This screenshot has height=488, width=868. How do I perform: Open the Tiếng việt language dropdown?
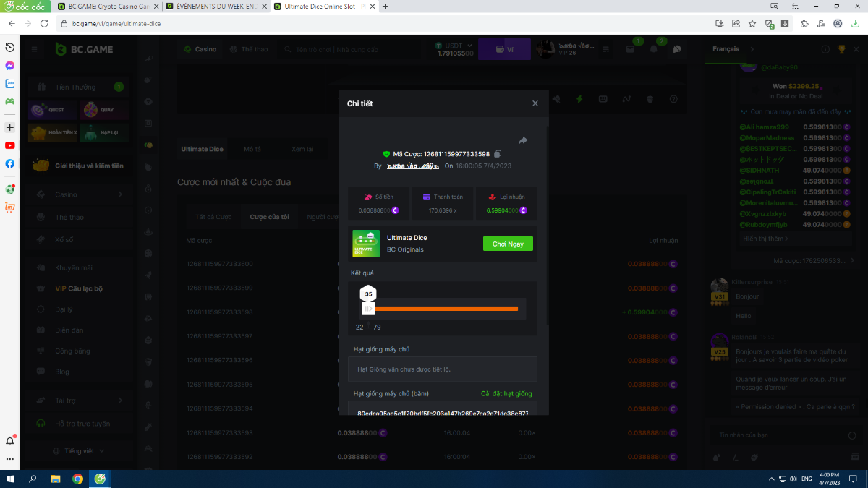[x=84, y=451]
